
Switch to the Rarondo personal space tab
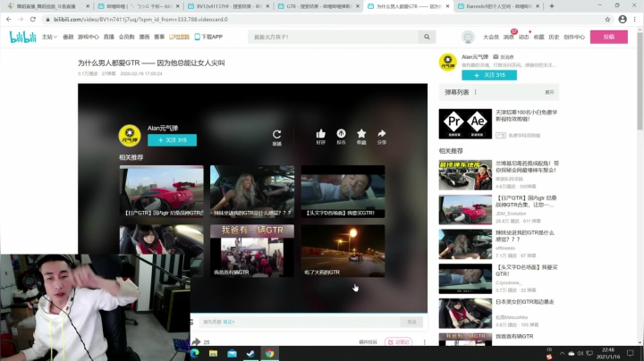(498, 6)
